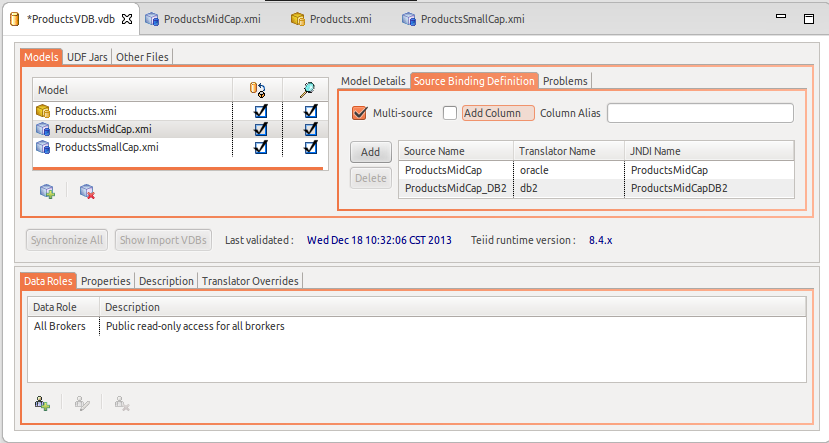Open the Other Files tab
This screenshot has width=829, height=443.
pyautogui.click(x=142, y=57)
